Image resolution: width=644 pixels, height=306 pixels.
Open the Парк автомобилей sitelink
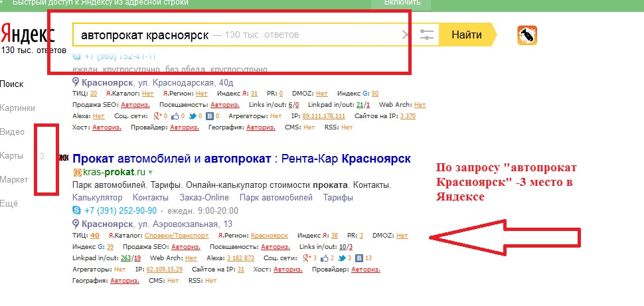pos(276,198)
